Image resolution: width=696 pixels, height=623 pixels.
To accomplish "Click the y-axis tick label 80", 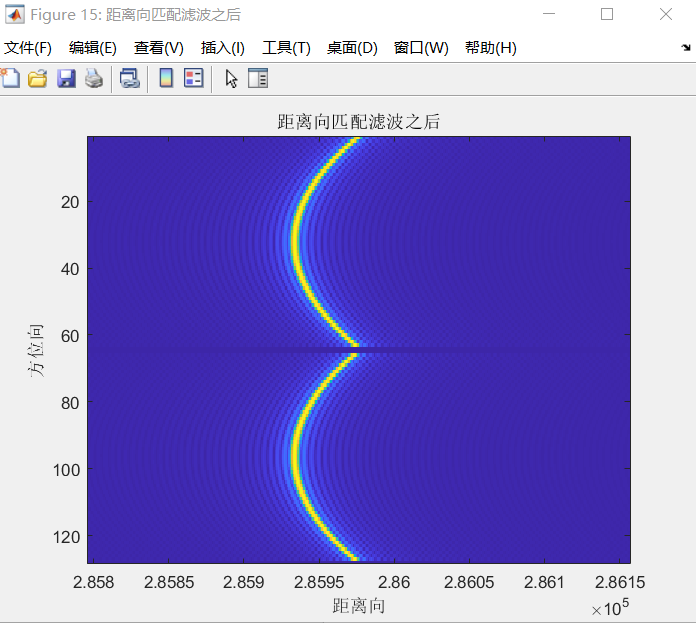I will [x=70, y=403].
